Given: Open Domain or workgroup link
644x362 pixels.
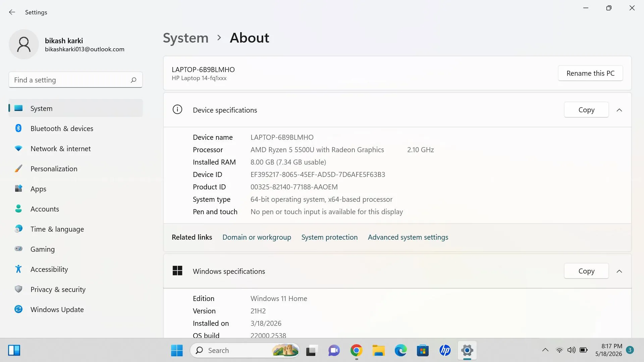Looking at the screenshot, I should 257,237.
